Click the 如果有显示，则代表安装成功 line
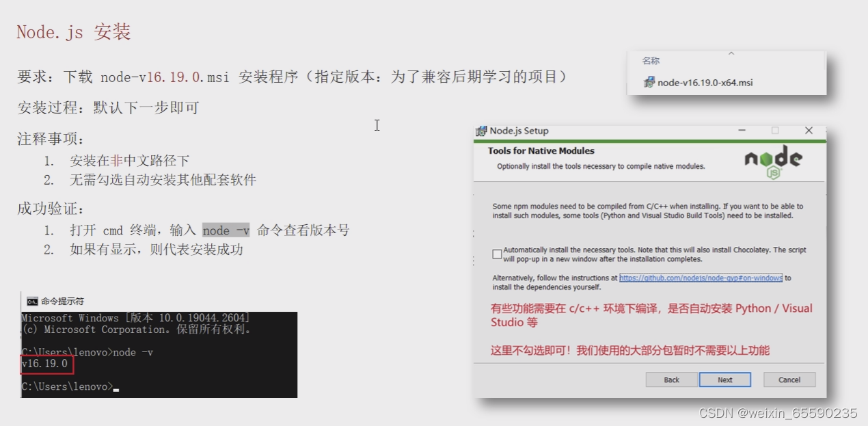This screenshot has height=426, width=868. click(157, 250)
